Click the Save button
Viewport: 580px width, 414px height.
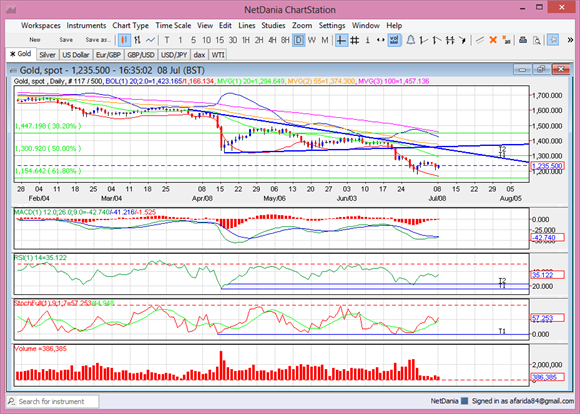66,40
